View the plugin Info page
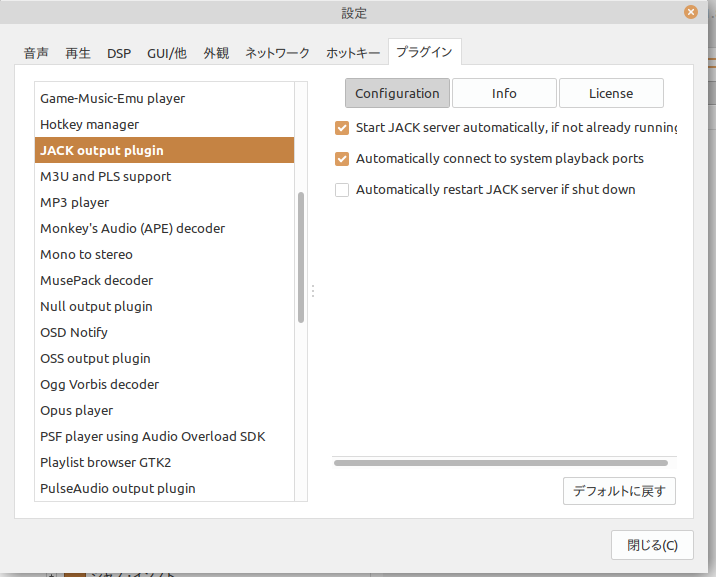Screen dimensions: 716x577 point(504,93)
